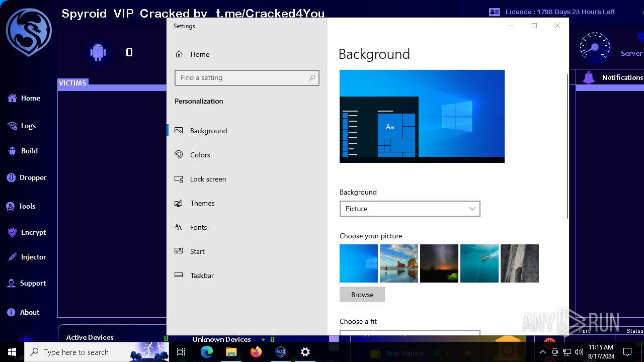Open Fonts settings

[247, 227]
